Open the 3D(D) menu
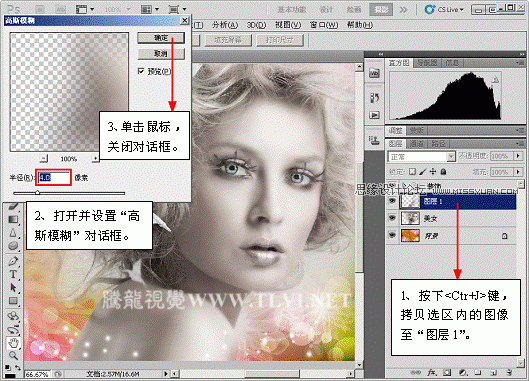Image resolution: width=529 pixels, height=381 pixels. pos(256,25)
